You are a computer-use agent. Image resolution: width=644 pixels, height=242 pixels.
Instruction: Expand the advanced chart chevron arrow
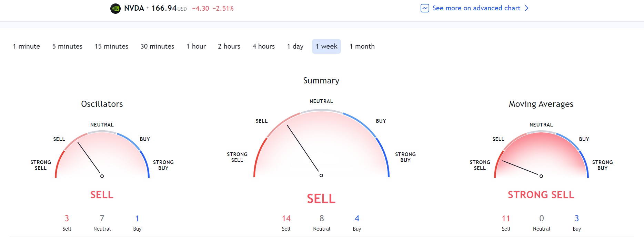click(x=526, y=8)
